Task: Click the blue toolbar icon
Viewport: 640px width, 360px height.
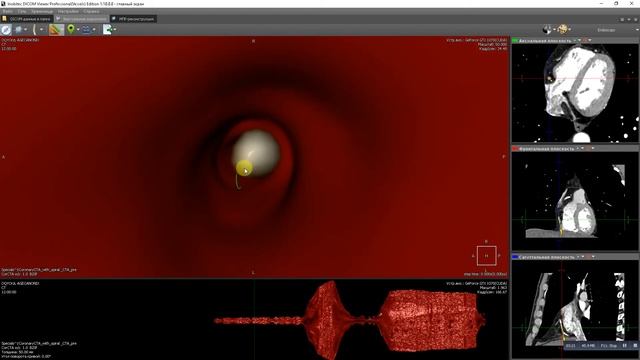Action: coord(86,29)
